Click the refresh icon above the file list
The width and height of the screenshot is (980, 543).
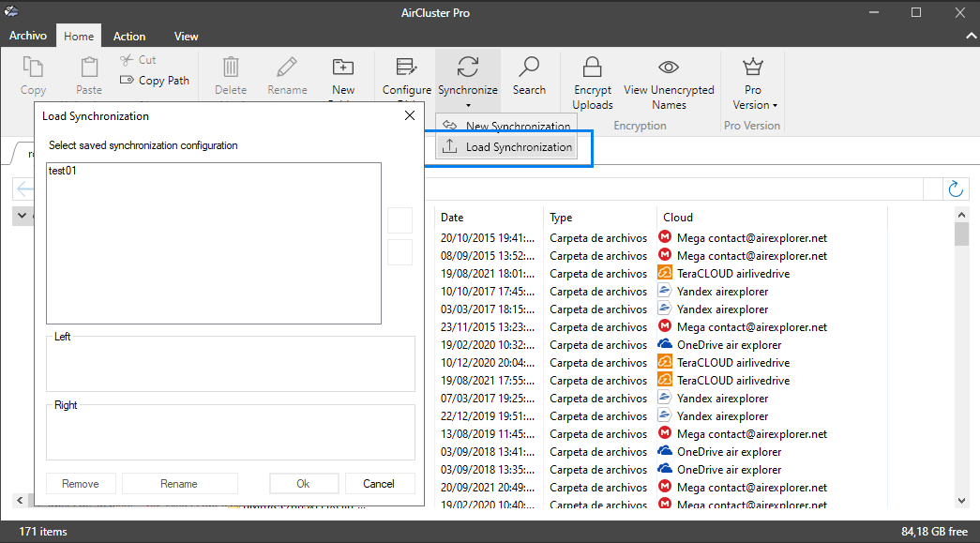pos(955,189)
